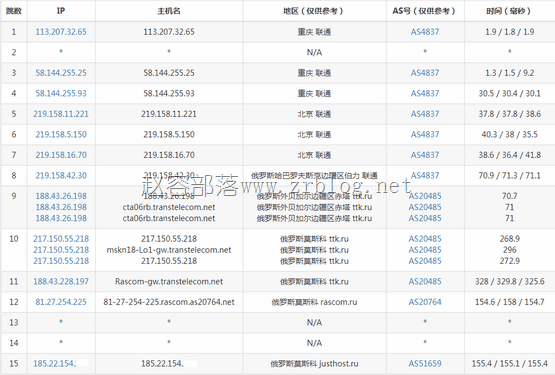Viewport: 555px width, 375px height.
Task: Click the 跳数 column header
Action: [x=14, y=11]
